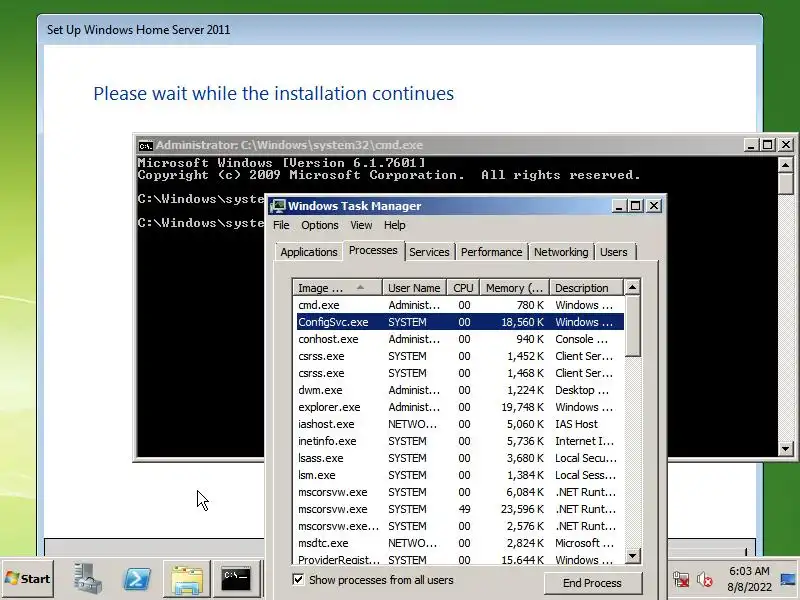800x600 pixels.
Task: Click the cmd.exe window title bar text
Action: click(289, 145)
